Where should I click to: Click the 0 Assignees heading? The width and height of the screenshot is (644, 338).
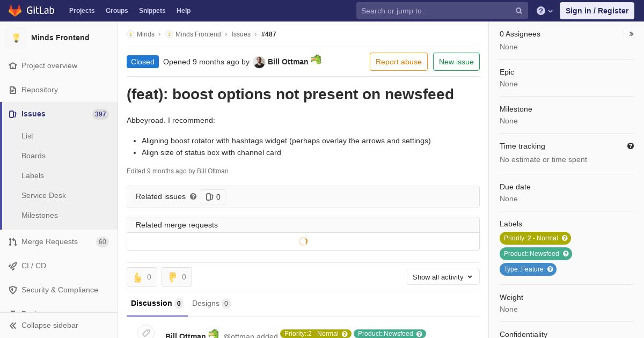pos(520,34)
